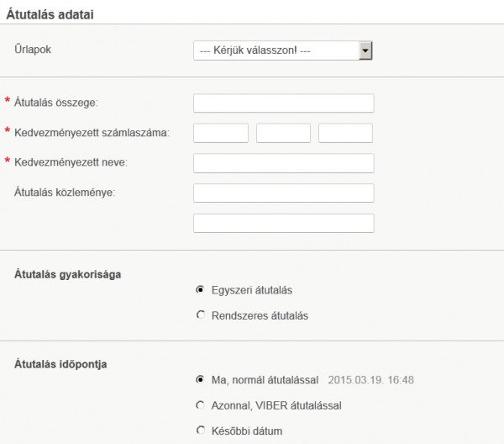Click the Átutalás összege input field

pyautogui.click(x=283, y=103)
